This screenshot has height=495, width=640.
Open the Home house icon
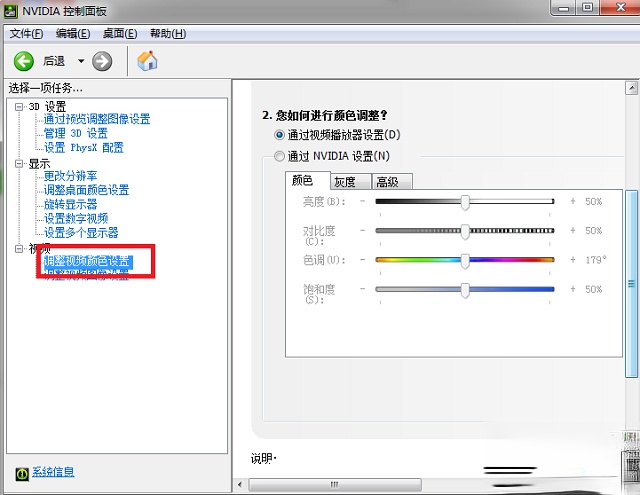coord(147,61)
